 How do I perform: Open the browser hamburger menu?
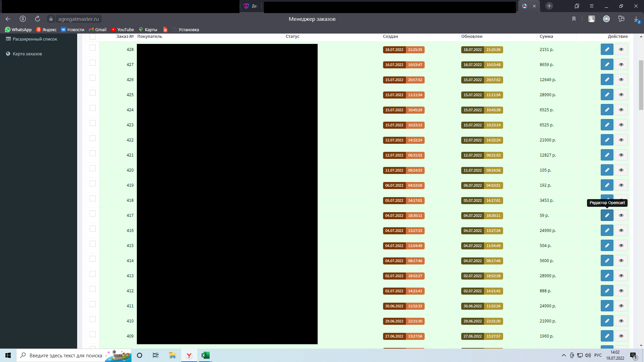point(592,6)
